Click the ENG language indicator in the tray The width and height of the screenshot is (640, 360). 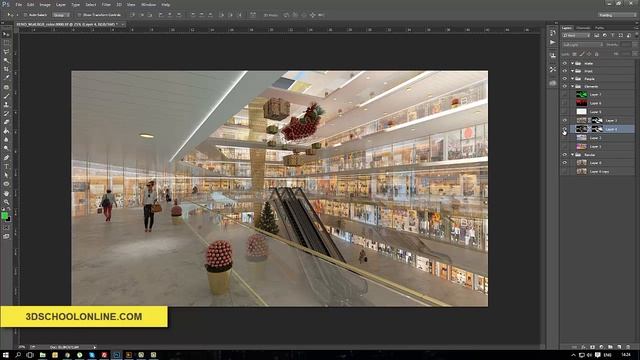(x=607, y=355)
